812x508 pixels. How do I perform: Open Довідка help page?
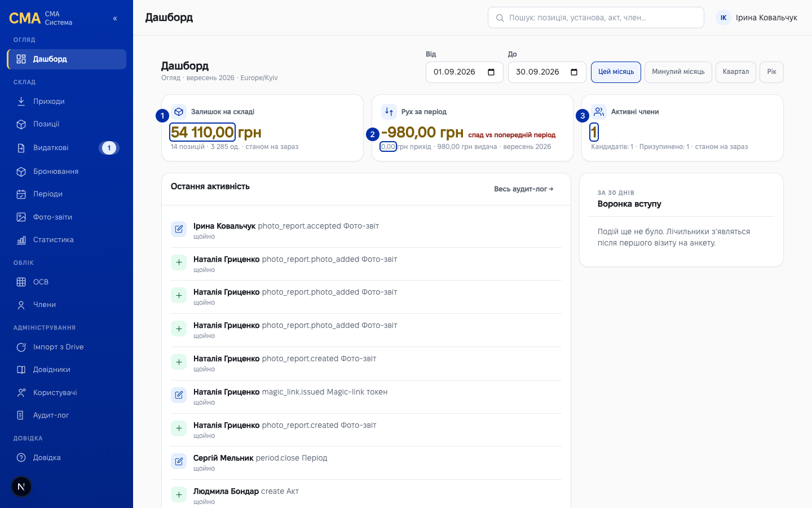point(67,458)
